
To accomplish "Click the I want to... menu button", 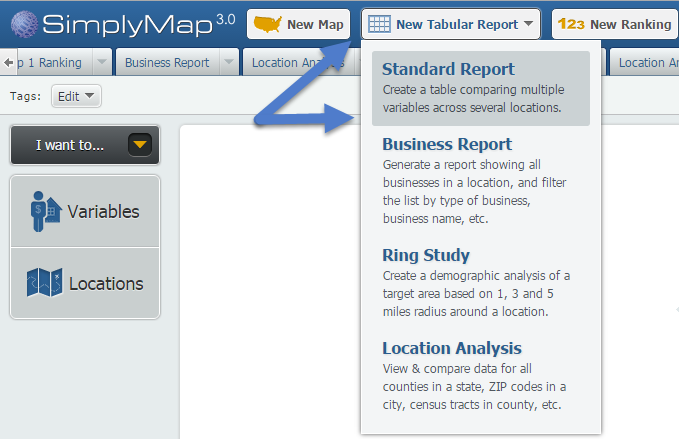I will click(85, 145).
